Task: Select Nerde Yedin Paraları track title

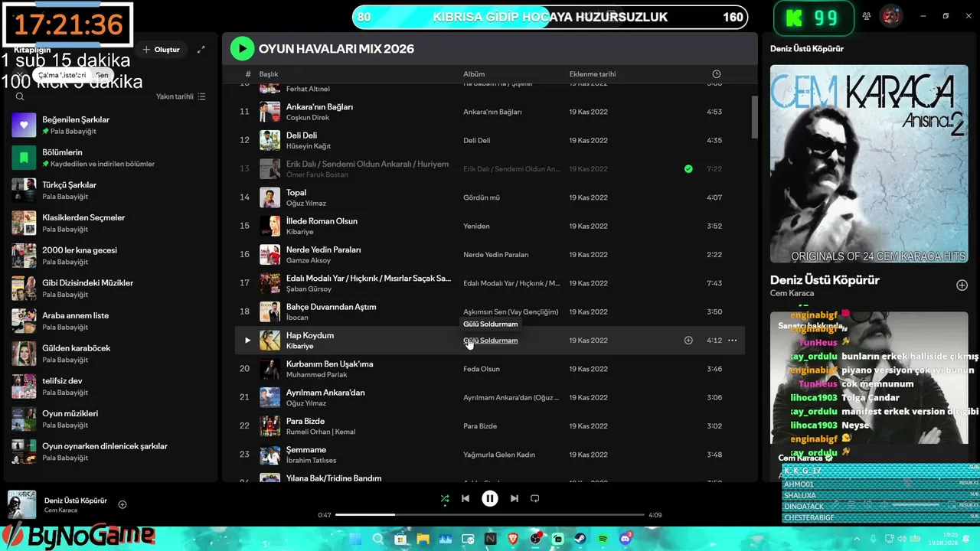Action: pos(323,249)
